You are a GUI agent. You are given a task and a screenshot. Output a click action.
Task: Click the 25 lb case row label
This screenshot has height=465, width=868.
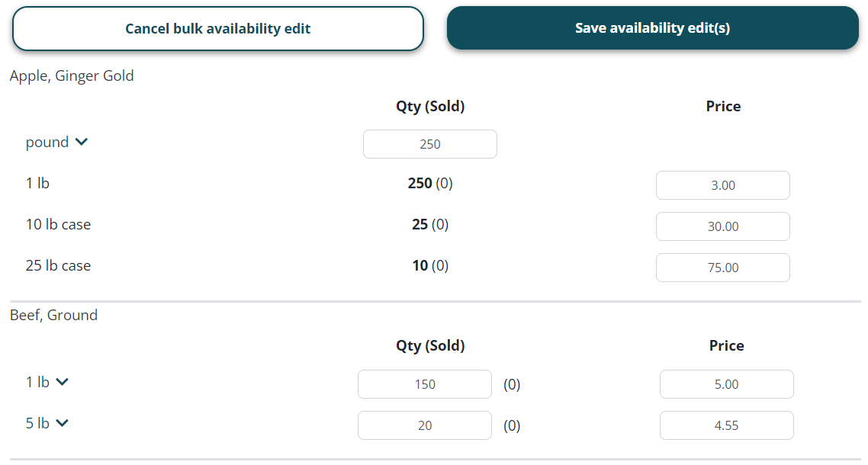(x=58, y=265)
